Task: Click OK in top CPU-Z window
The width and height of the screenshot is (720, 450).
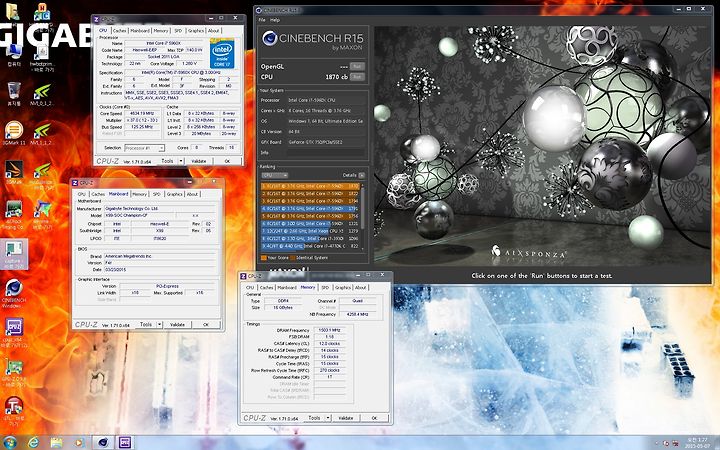Action: [227, 161]
